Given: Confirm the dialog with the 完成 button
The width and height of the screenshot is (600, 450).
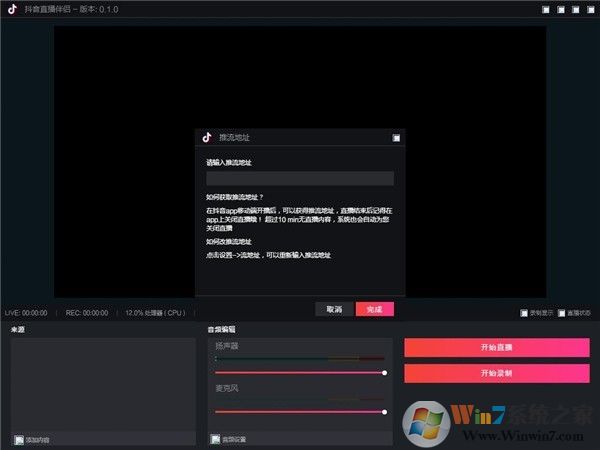Looking at the screenshot, I should point(374,309).
